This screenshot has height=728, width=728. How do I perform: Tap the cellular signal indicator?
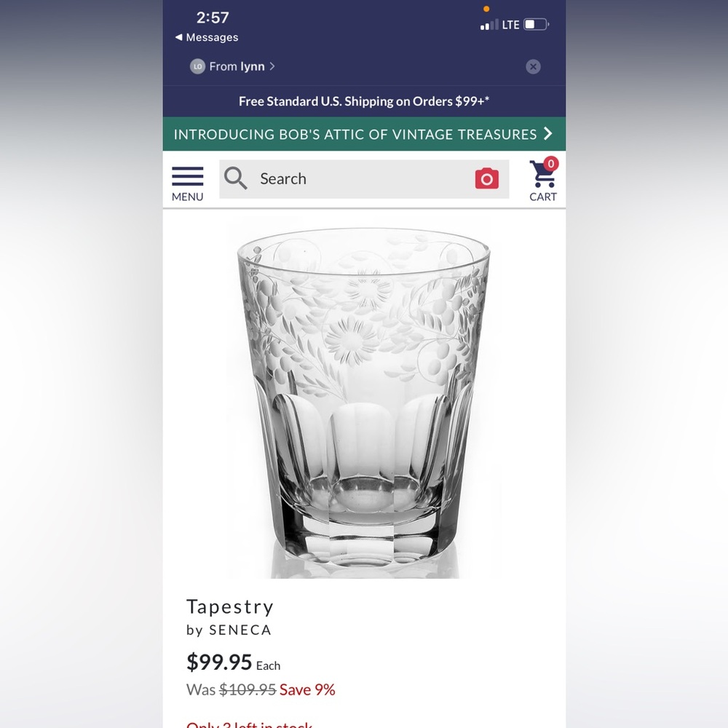pyautogui.click(x=487, y=24)
